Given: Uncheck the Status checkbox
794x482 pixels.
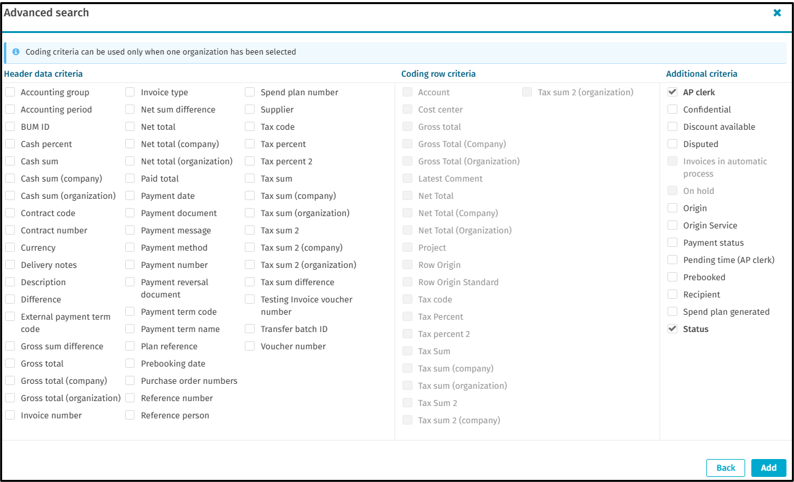Looking at the screenshot, I should click(x=673, y=329).
